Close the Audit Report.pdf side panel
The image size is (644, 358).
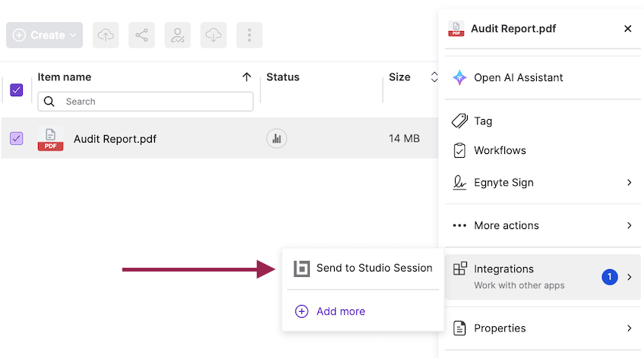point(627,29)
